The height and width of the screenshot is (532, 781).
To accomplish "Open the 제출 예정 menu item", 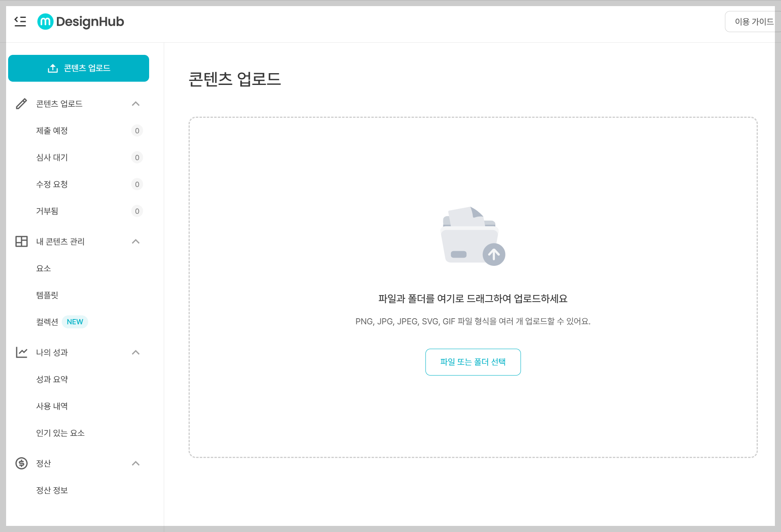I will click(x=52, y=130).
